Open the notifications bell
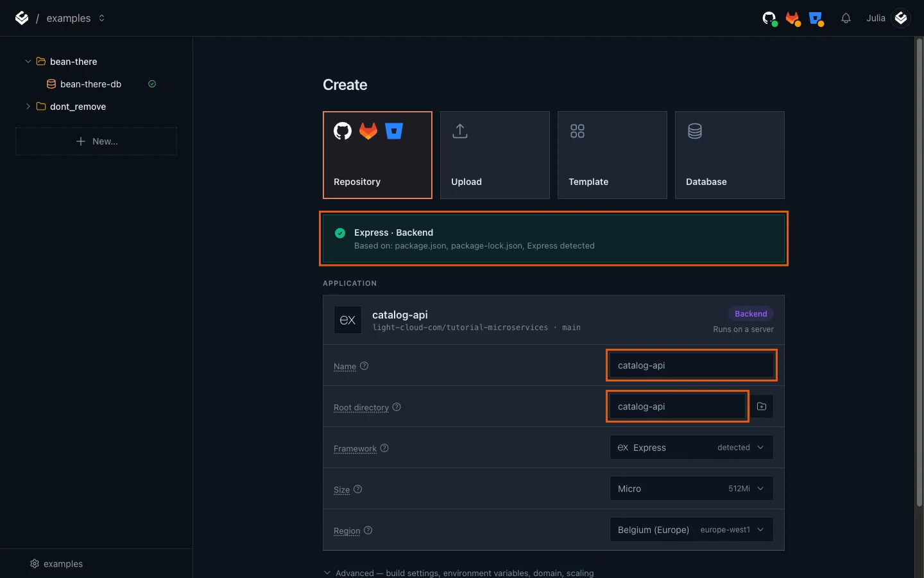924x578 pixels. [846, 18]
